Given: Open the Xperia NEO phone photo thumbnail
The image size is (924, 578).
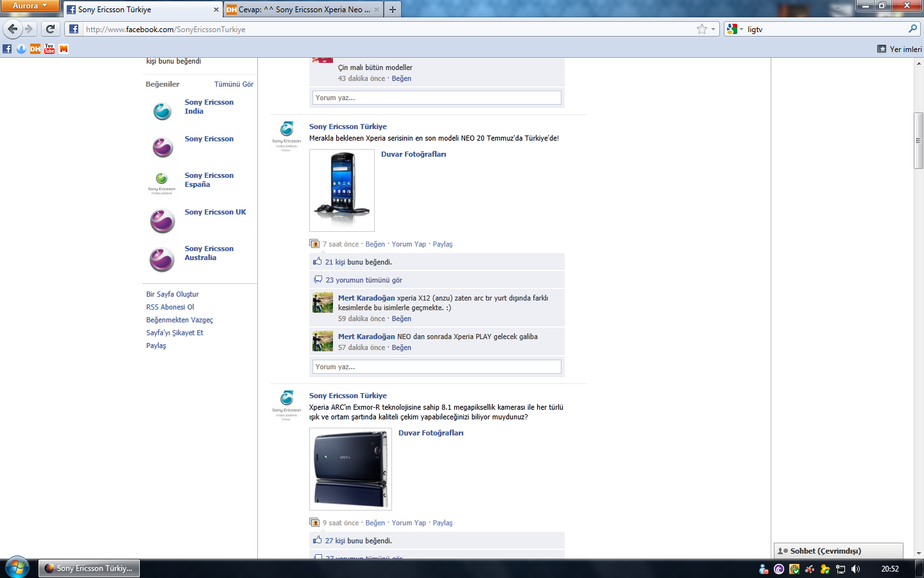Looking at the screenshot, I should [x=342, y=190].
